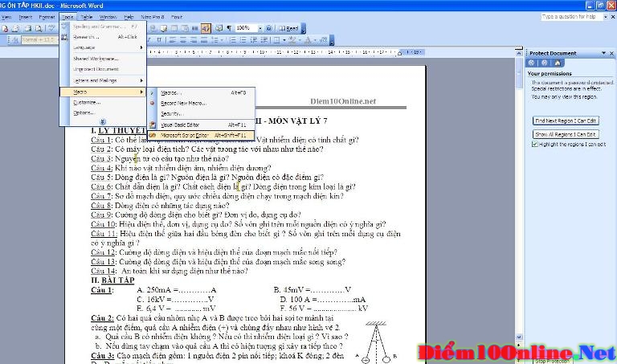Click the Print Preview toolbar icon
Image resolution: width=617 pixels, height=364 pixels.
click(x=39, y=28)
